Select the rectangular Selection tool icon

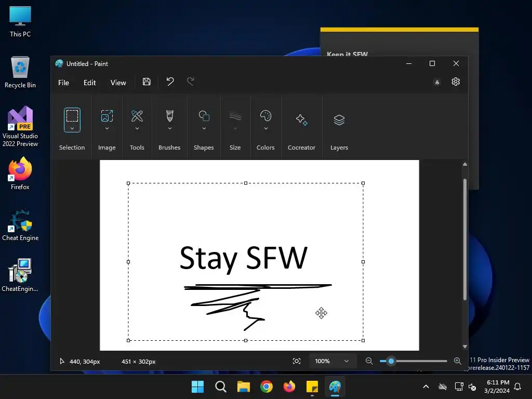click(72, 116)
